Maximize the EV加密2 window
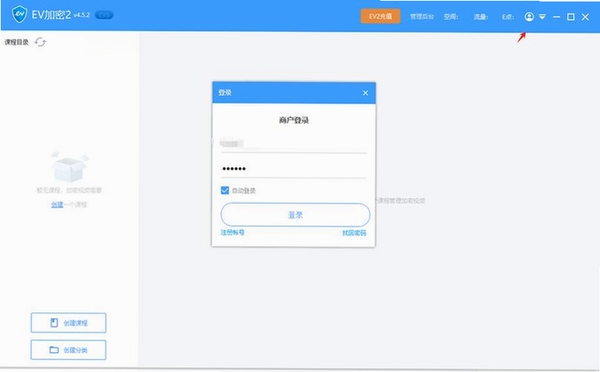 571,17
